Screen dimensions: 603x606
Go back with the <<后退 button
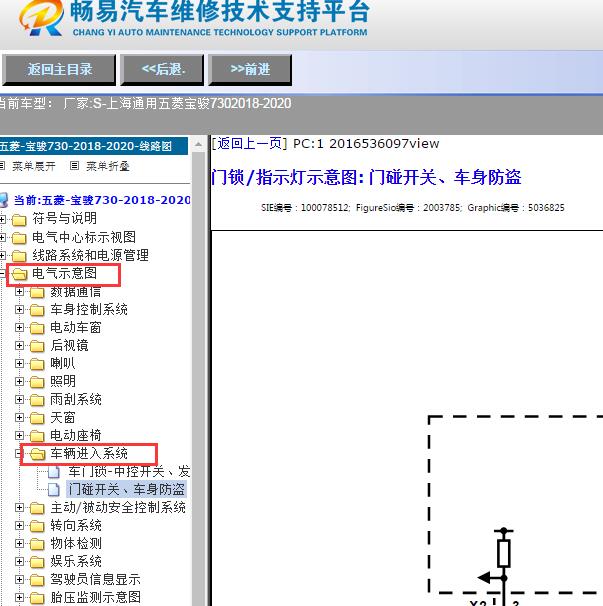[x=162, y=70]
